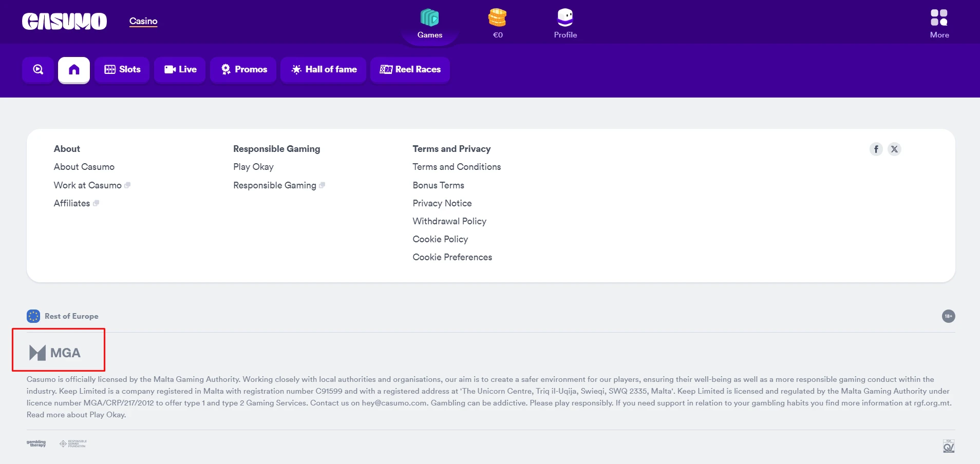Switch to the Reel Races tab
The image size is (980, 464).
(410, 69)
